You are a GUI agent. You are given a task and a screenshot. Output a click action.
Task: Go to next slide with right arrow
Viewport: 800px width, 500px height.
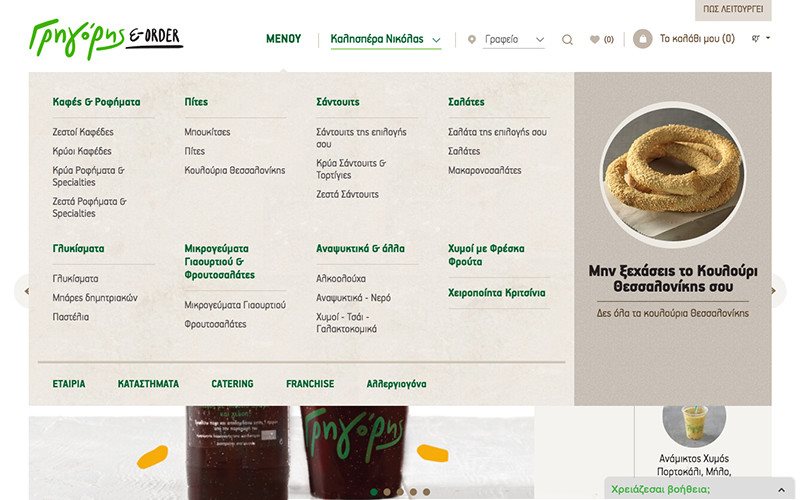[x=774, y=291]
